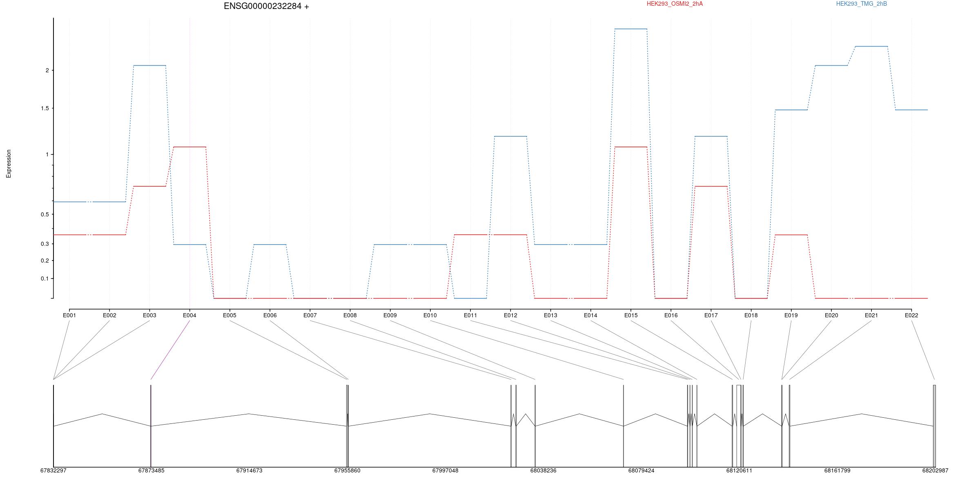Click genomic coordinate 67914673

pyautogui.click(x=249, y=470)
